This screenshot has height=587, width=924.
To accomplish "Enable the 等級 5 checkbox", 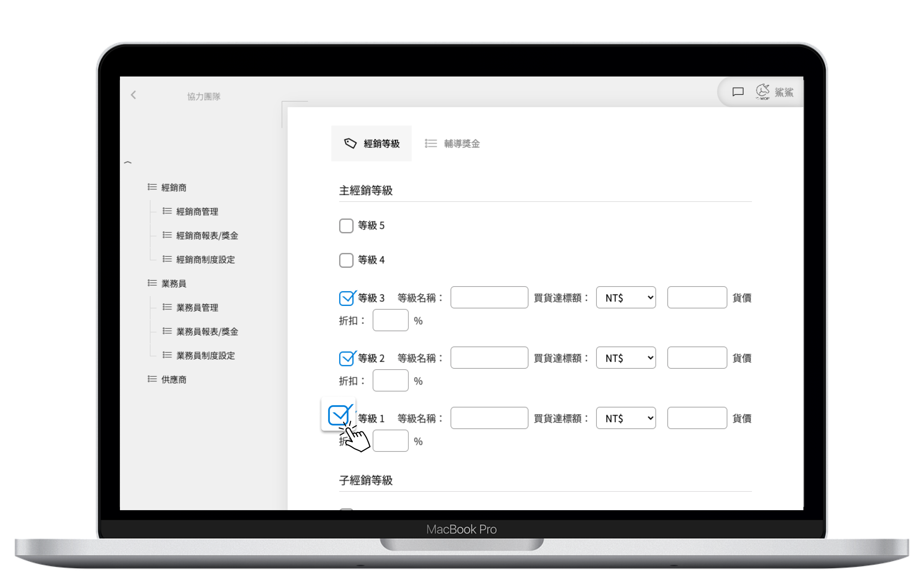I will click(x=346, y=226).
